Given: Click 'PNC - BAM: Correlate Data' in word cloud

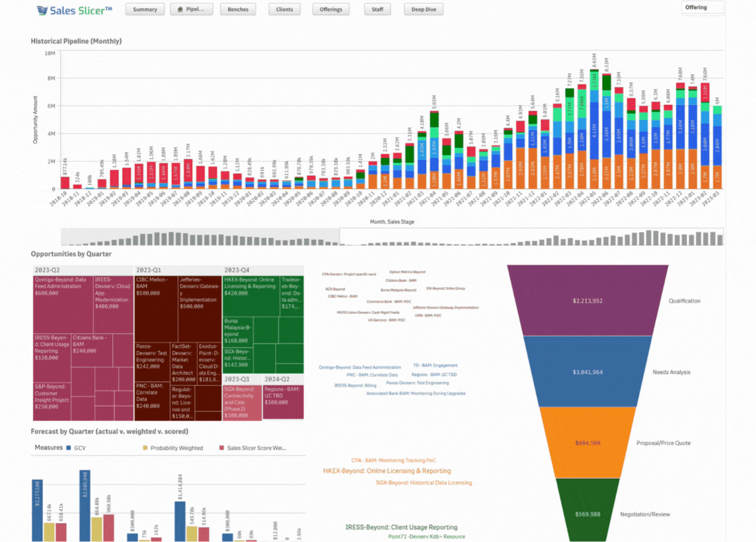Looking at the screenshot, I should 372,375.
